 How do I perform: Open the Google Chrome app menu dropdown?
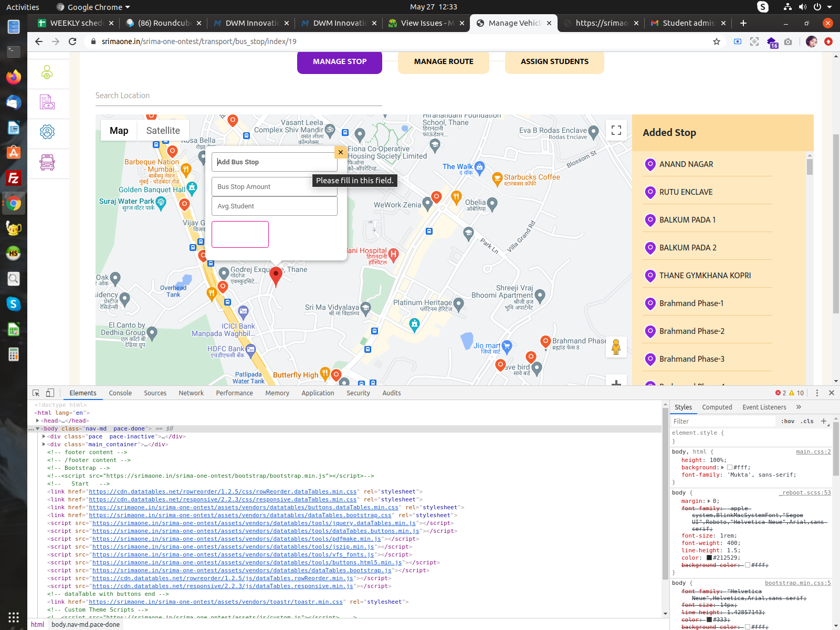[94, 7]
